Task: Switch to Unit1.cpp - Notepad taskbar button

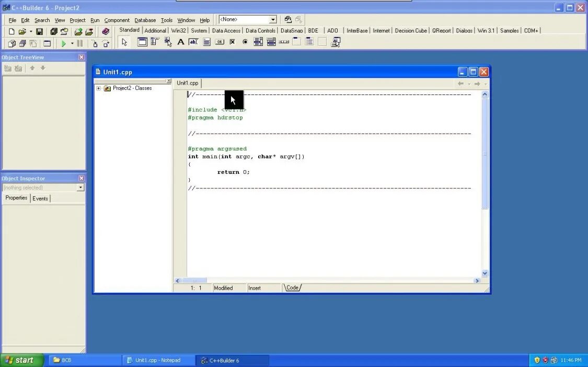Action: point(158,360)
